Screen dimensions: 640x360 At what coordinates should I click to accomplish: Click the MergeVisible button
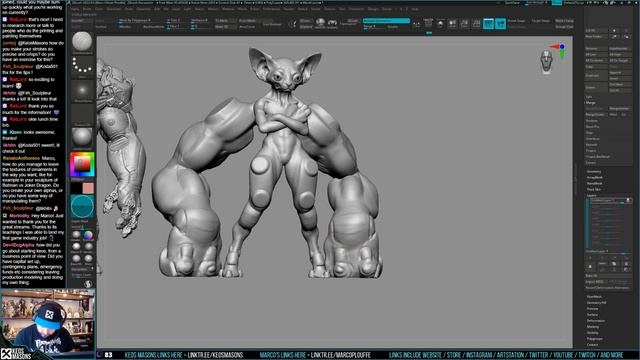(x=619, y=109)
